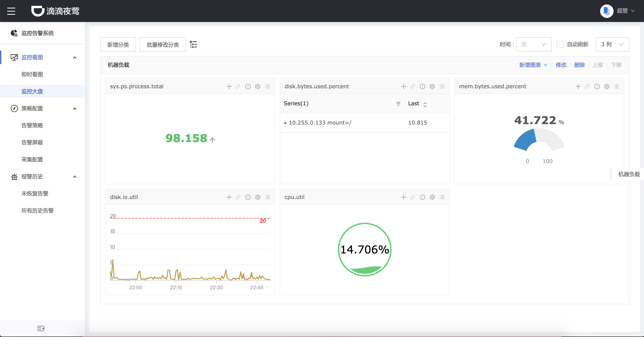This screenshot has width=644, height=337.
Task: Click the 删除 link for 机器负载
Action: click(579, 65)
